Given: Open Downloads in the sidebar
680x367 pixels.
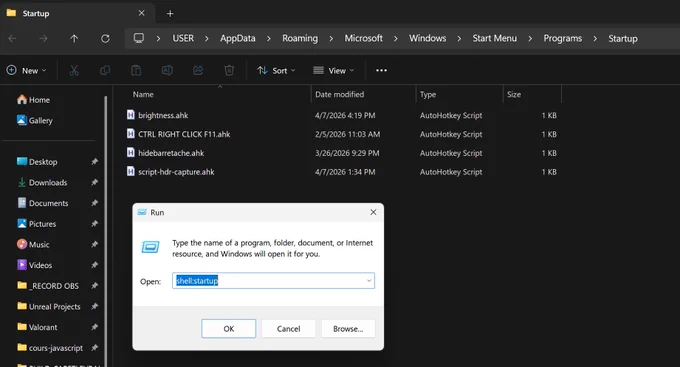Looking at the screenshot, I should (x=42, y=183).
